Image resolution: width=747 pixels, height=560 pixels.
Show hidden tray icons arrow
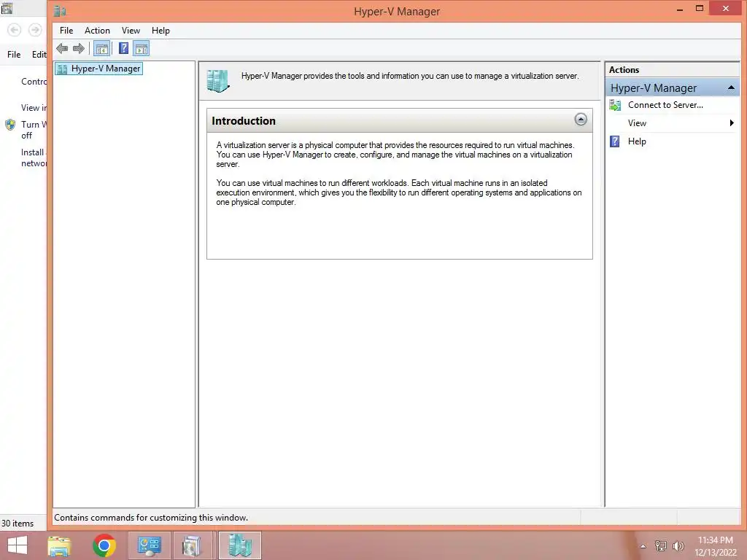(x=643, y=546)
